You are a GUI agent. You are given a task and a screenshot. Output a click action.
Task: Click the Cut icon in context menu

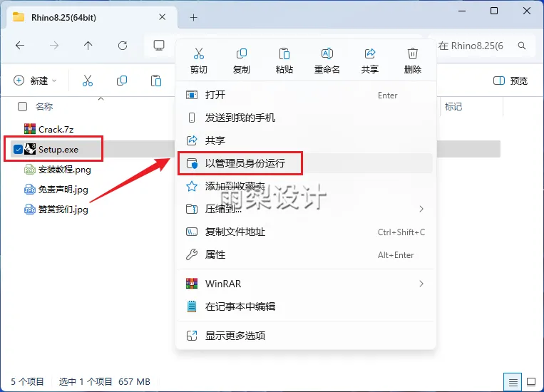coord(198,53)
